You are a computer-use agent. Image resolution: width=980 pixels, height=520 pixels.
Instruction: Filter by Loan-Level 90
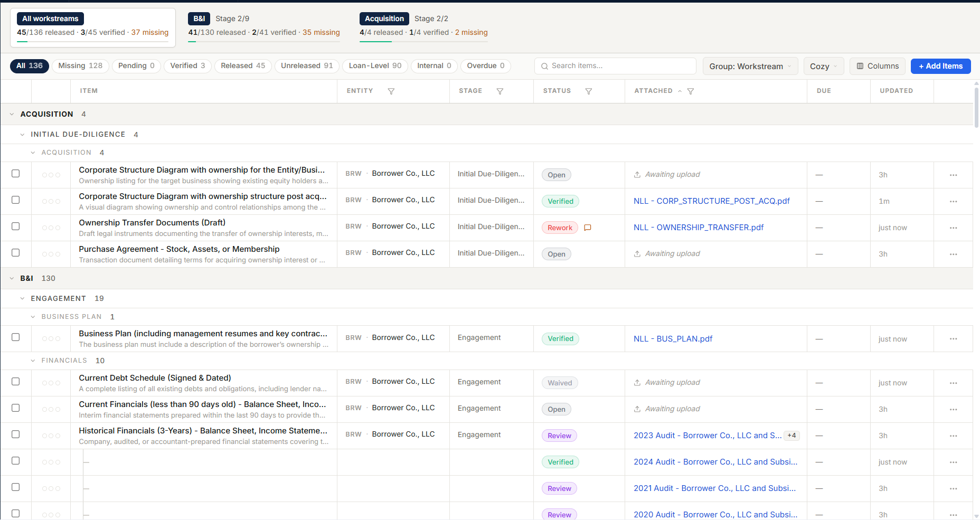pos(375,66)
